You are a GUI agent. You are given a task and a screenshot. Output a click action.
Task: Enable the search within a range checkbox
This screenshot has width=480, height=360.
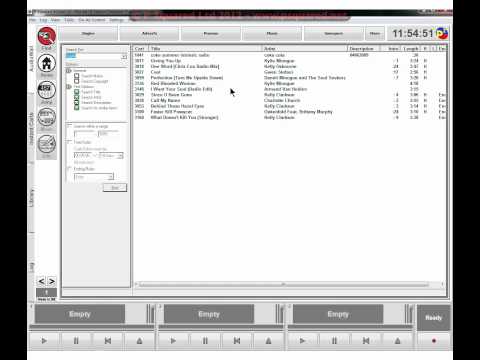point(70,126)
